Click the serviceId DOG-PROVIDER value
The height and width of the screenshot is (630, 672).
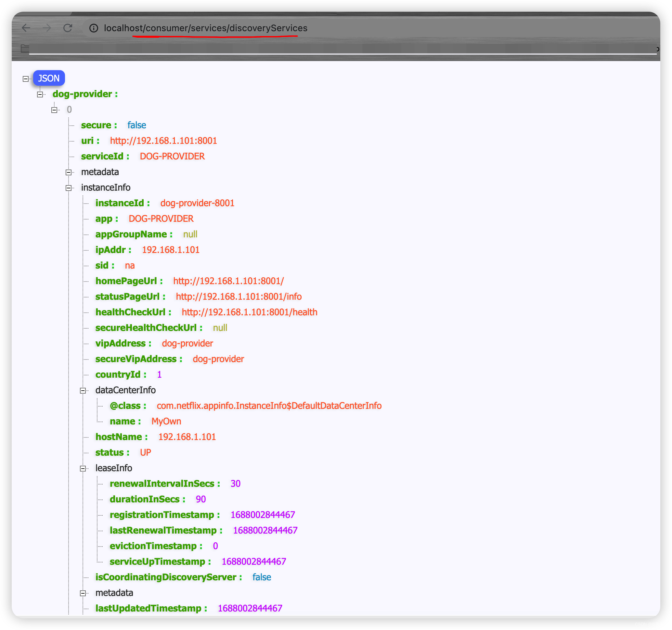(x=173, y=157)
